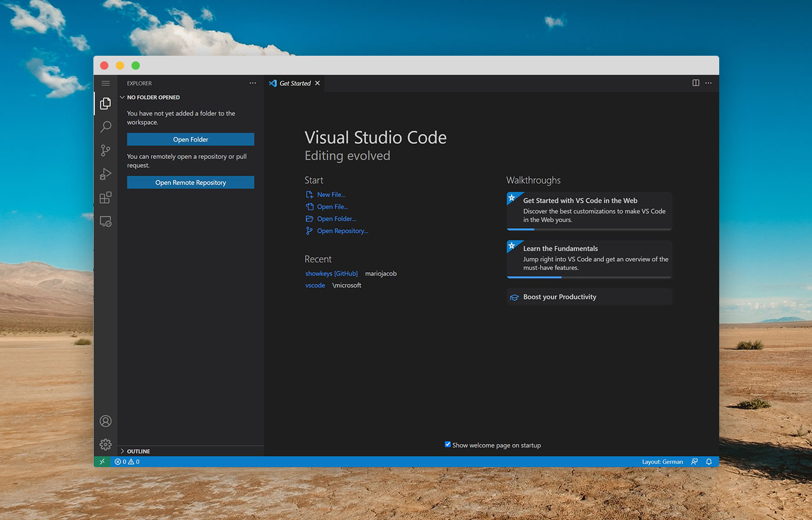Open the Extensions view
The height and width of the screenshot is (520, 812).
coord(106,198)
